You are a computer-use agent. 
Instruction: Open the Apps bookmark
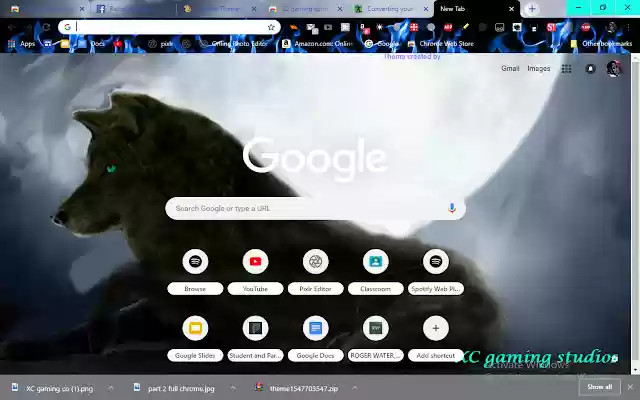pyautogui.click(x=21, y=44)
